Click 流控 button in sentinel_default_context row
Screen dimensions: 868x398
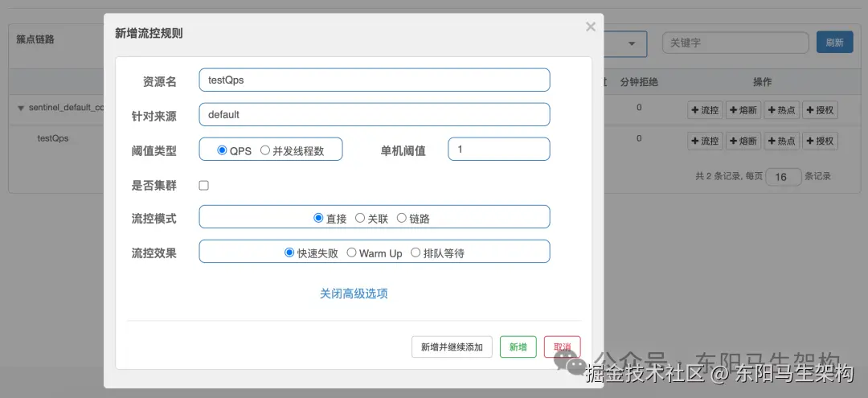pyautogui.click(x=706, y=110)
